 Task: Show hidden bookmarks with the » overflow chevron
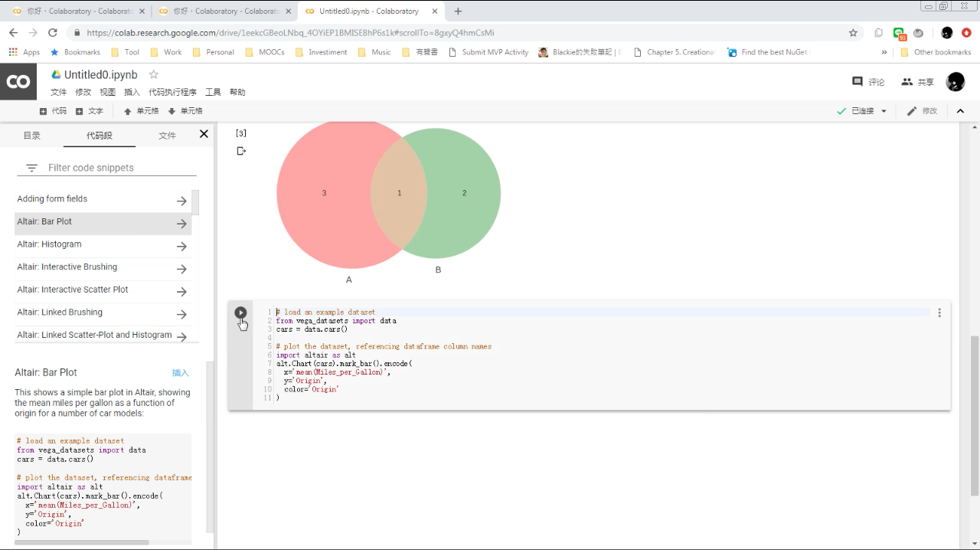[884, 52]
